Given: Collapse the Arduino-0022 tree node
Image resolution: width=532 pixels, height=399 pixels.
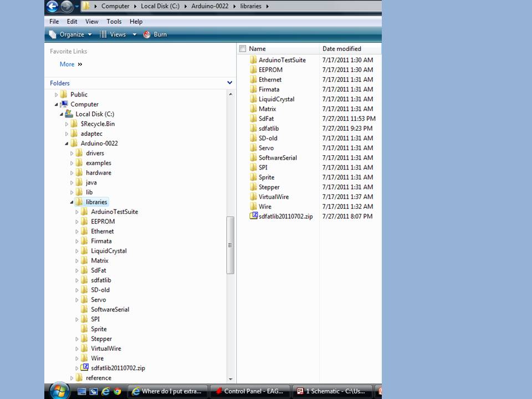Looking at the screenshot, I should click(66, 143).
